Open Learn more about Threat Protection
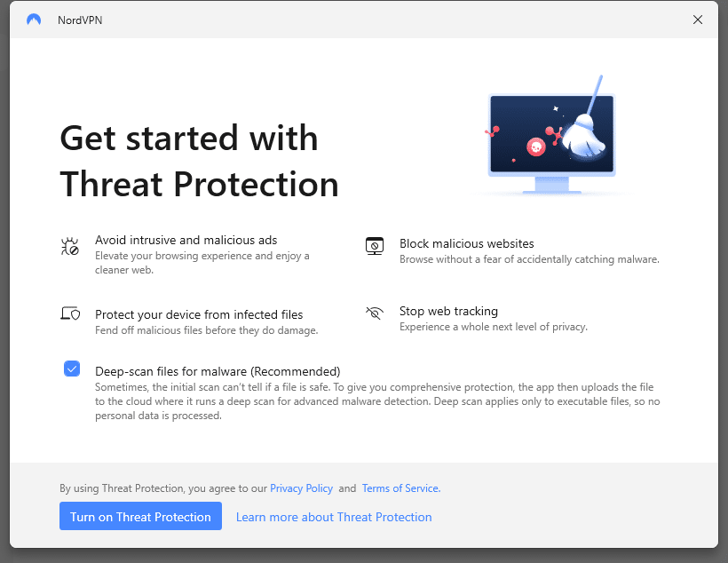The height and width of the screenshot is (563, 728). click(x=334, y=517)
